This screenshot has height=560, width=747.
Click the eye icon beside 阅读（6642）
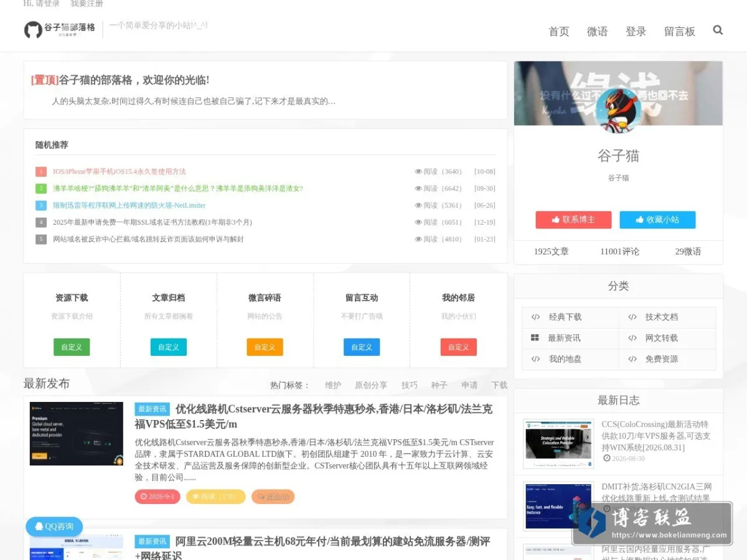click(418, 189)
